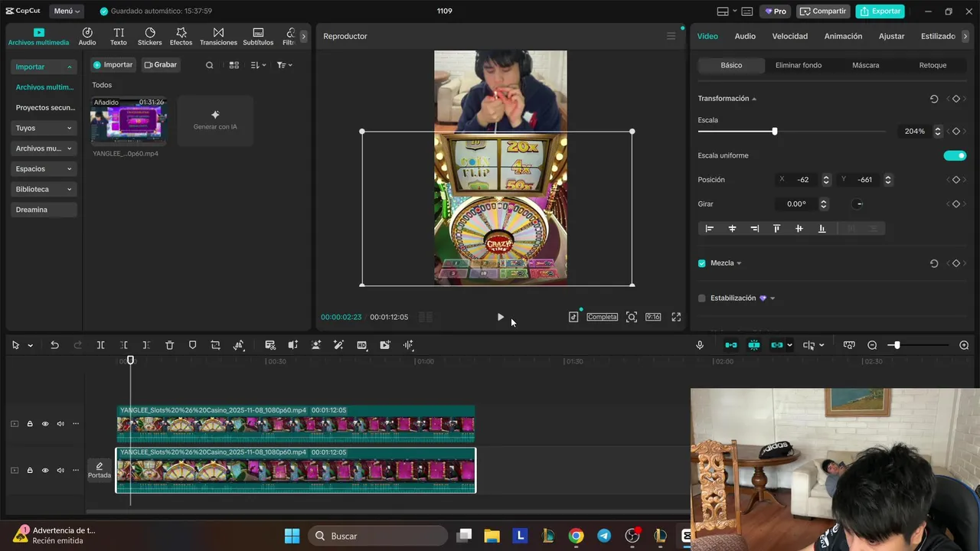The image size is (980, 551).
Task: Select the YANGLEE media thumbnail
Action: (x=128, y=121)
